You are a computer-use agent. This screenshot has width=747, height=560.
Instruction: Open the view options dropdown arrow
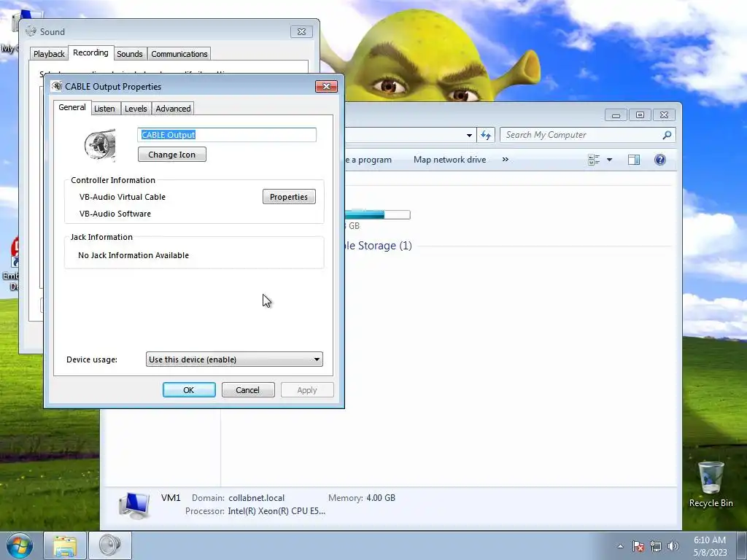coord(609,160)
